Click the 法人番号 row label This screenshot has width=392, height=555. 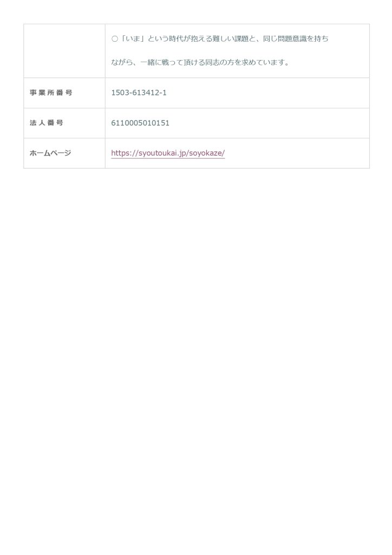[x=47, y=123]
